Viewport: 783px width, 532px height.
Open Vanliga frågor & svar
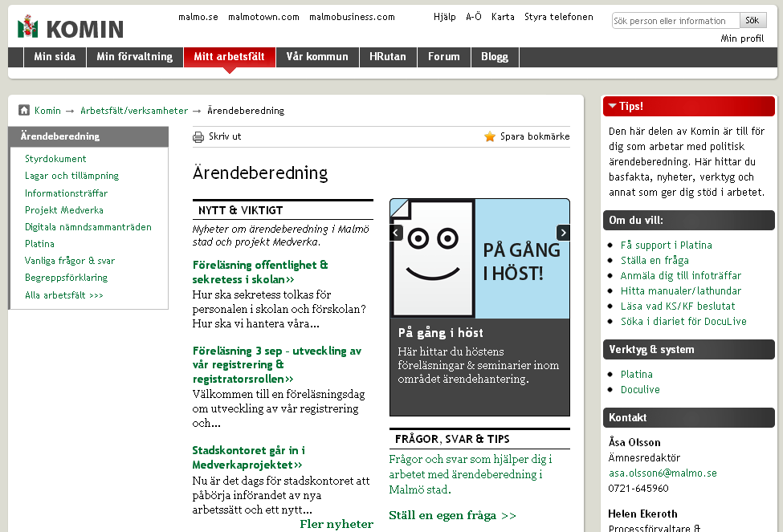click(x=70, y=261)
